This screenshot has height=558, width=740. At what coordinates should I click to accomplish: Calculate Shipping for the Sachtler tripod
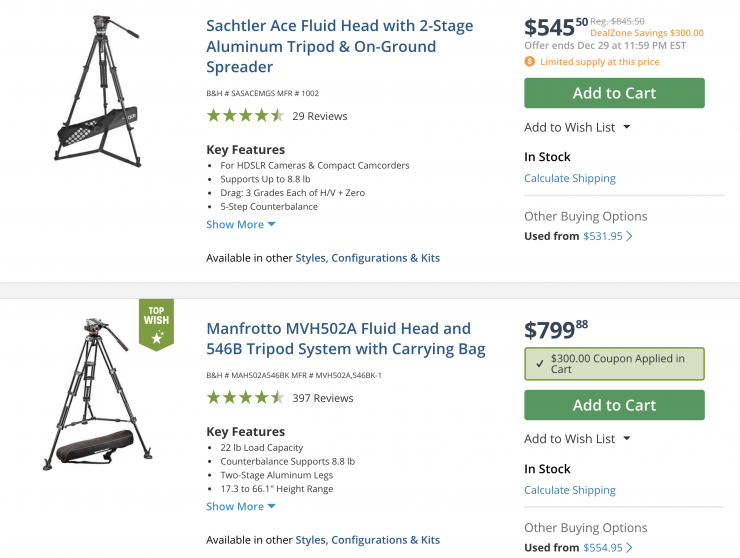tap(569, 178)
